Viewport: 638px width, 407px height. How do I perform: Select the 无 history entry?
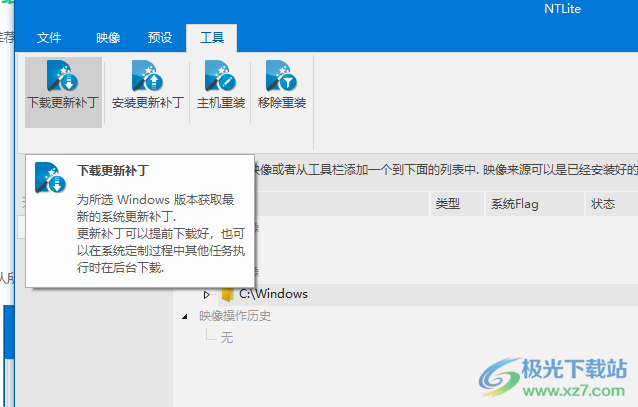[227, 337]
